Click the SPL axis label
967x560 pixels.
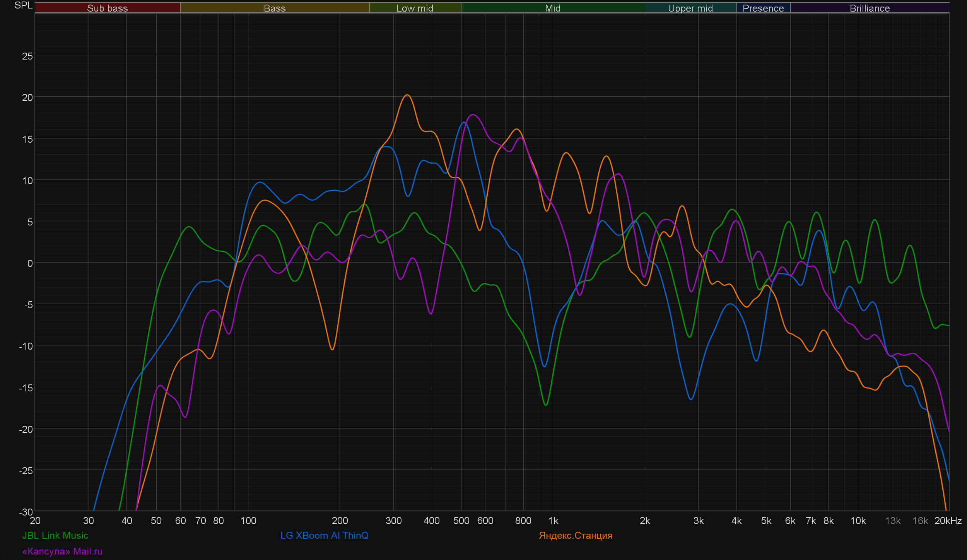click(23, 5)
